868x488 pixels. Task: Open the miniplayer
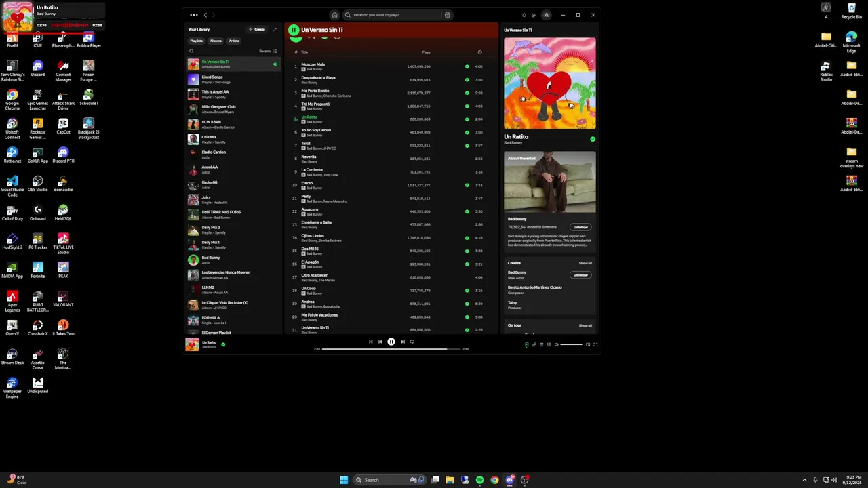click(588, 344)
